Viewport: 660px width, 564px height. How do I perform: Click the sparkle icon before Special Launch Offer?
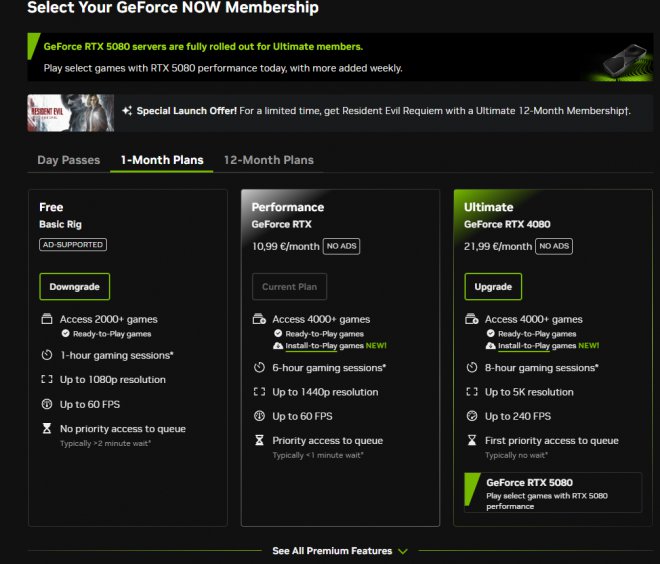click(x=127, y=111)
